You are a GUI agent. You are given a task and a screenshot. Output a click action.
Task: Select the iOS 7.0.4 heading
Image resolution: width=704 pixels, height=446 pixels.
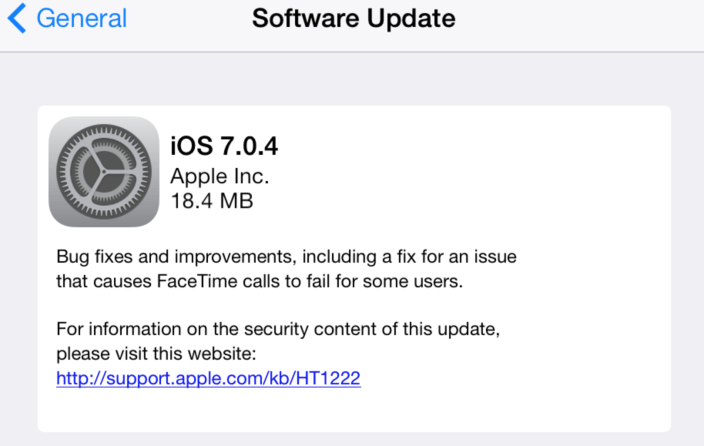coord(224,147)
